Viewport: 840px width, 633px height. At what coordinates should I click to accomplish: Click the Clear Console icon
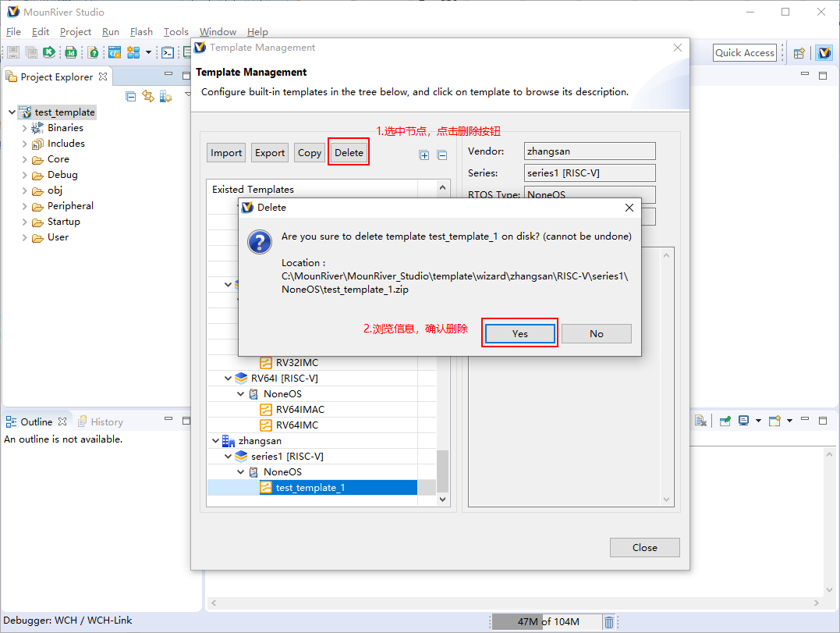700,421
